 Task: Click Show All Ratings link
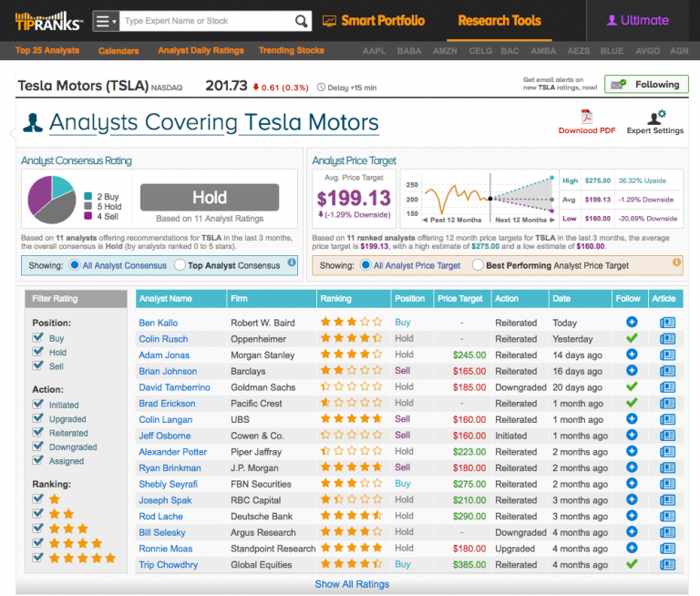tap(352, 584)
